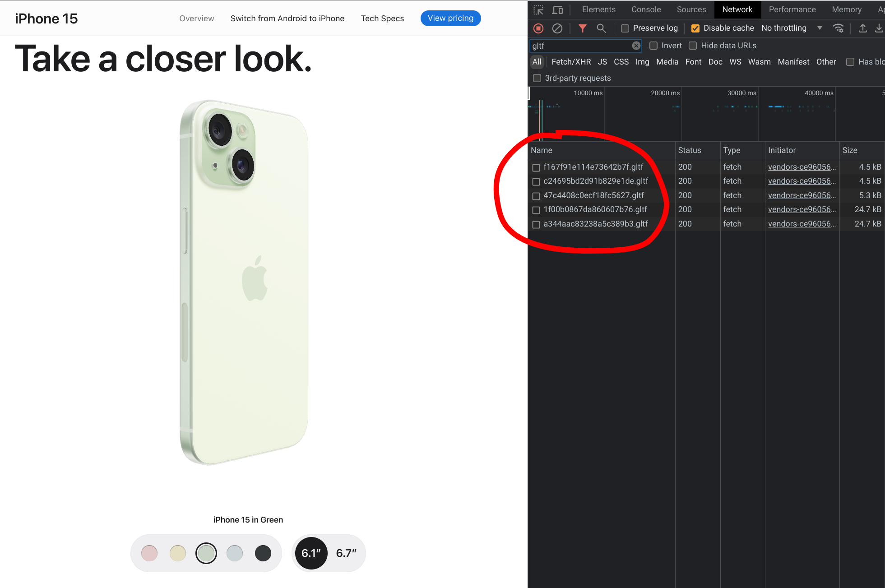Select the 6.7″ size option
Screen dimensions: 885x588
[x=346, y=553]
